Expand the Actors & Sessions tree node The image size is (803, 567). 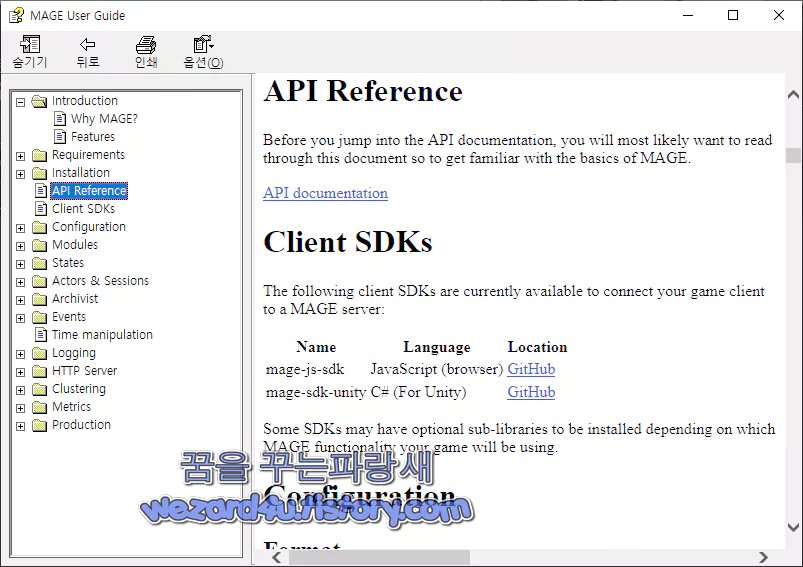pyautogui.click(x=20, y=282)
